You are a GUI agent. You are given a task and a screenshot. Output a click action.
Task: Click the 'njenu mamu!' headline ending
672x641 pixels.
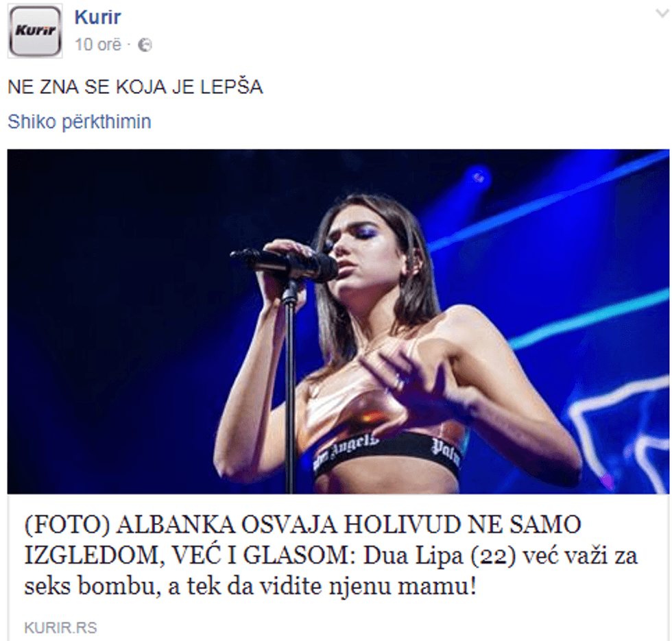pyautogui.click(x=403, y=586)
